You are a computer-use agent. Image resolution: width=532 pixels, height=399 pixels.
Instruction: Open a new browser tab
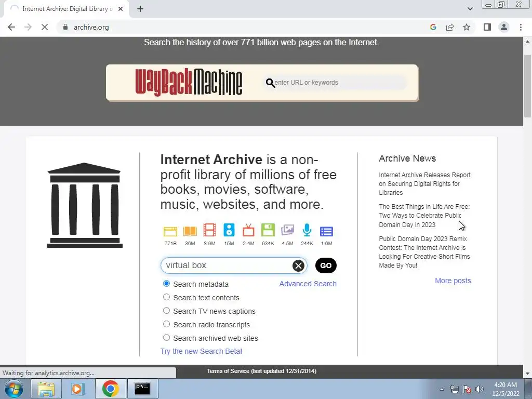click(x=140, y=9)
